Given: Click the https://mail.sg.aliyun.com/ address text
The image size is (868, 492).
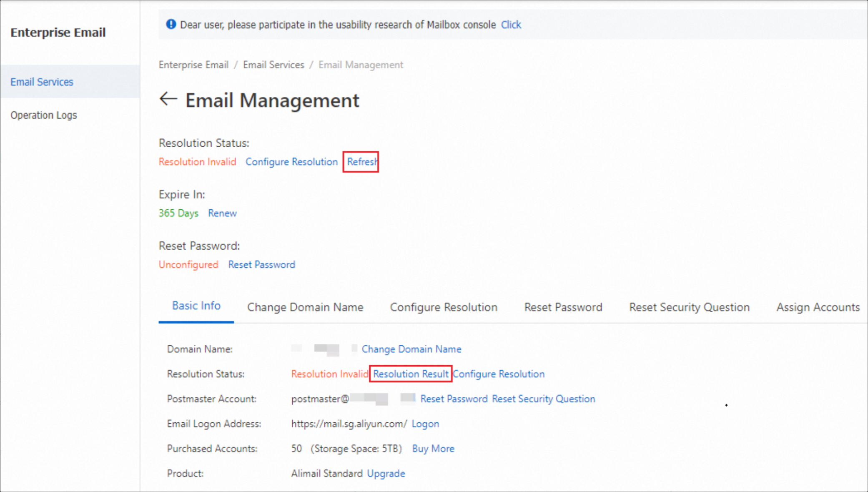Looking at the screenshot, I should point(349,424).
